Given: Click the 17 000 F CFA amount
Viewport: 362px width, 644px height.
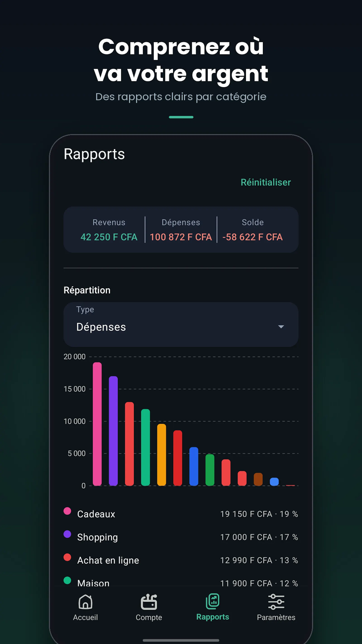Looking at the screenshot, I should tap(246, 537).
